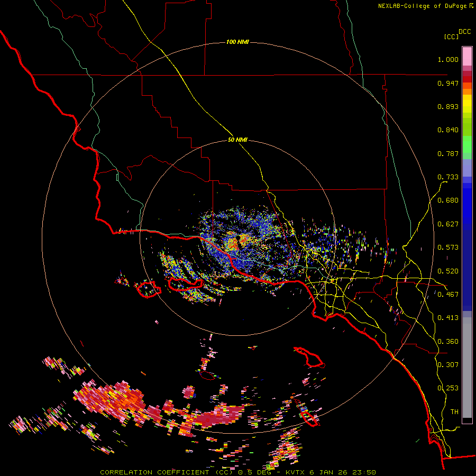The image size is (476, 476).
Task: Click the DCC label above the color scale
Action: [x=465, y=32]
